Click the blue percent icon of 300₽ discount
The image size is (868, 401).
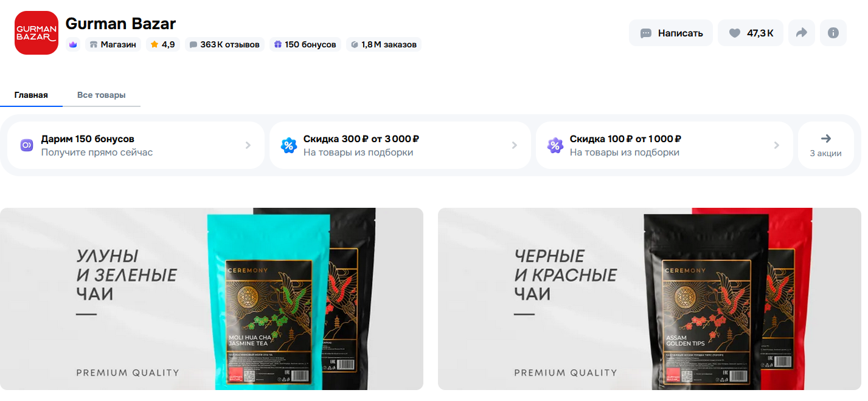[x=288, y=145]
